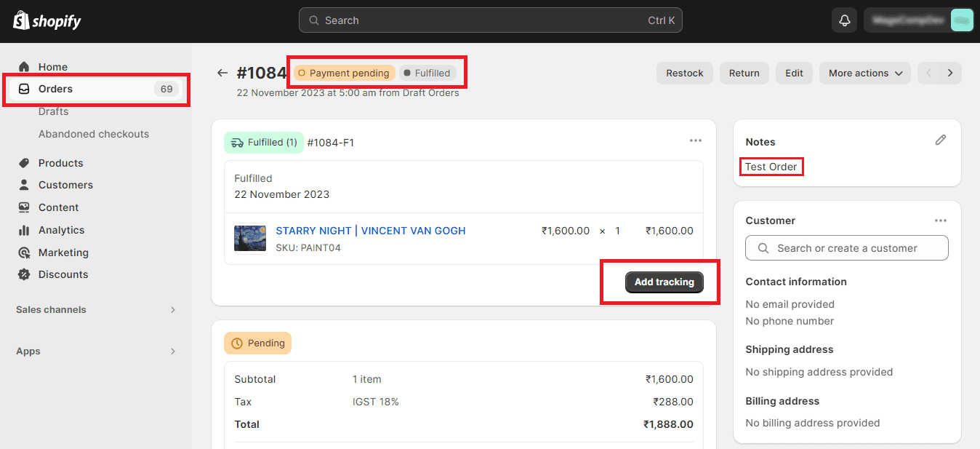Click the back arrow next to #1084
The height and width of the screenshot is (449, 980).
pyautogui.click(x=222, y=73)
